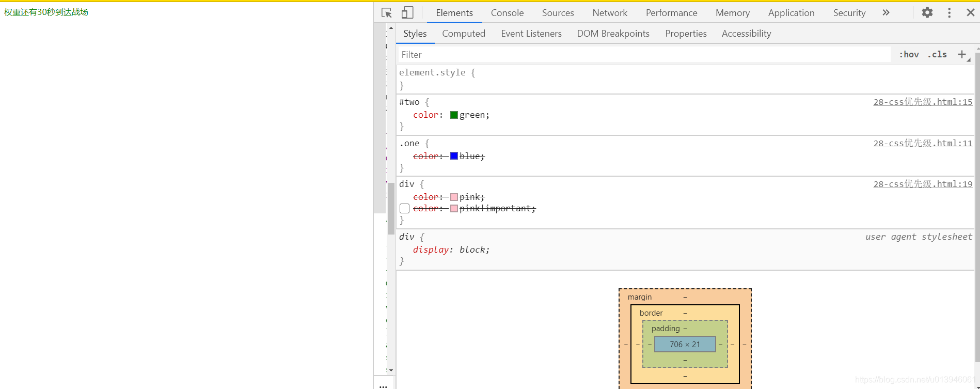980x389 pixels.
Task: Select the DOM Breakpoints sub-tab
Action: pos(613,34)
